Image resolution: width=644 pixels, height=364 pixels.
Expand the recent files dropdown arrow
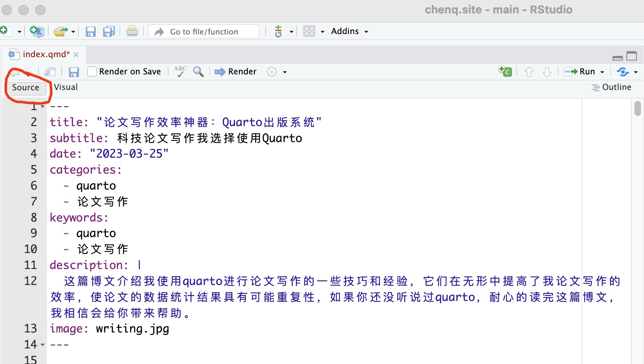(73, 32)
